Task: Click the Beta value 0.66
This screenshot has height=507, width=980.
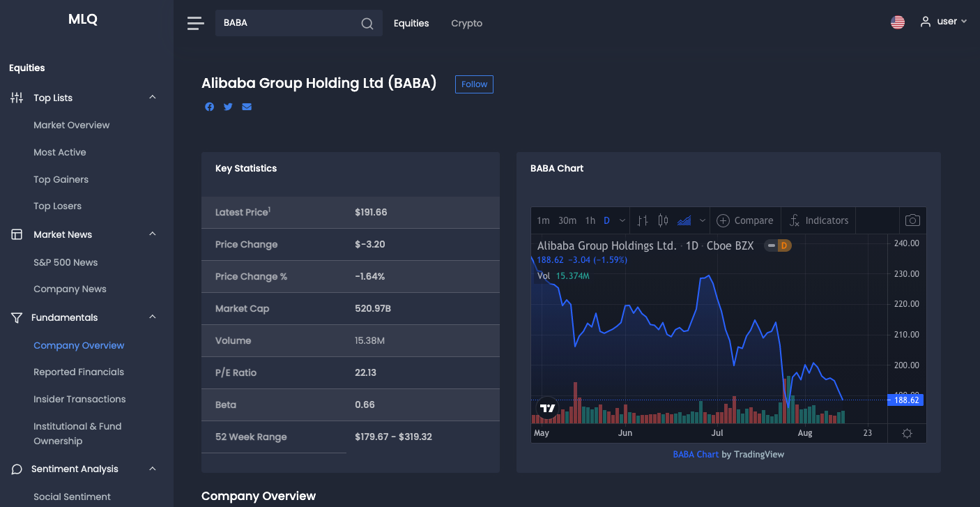Action: [365, 404]
